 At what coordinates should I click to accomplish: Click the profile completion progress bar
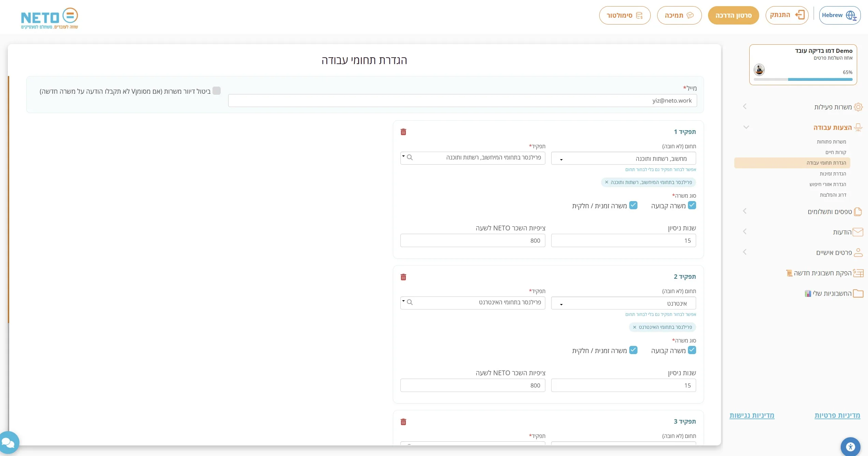pyautogui.click(x=803, y=79)
